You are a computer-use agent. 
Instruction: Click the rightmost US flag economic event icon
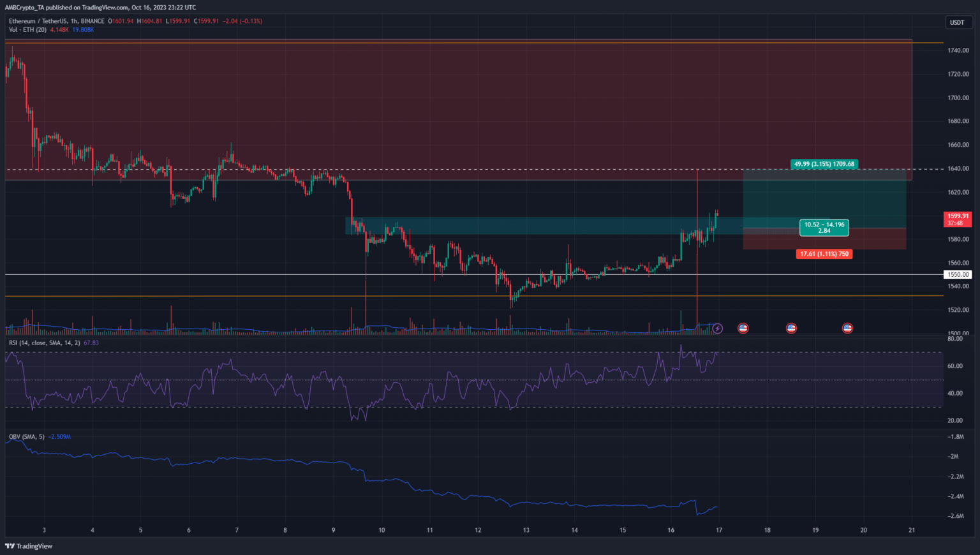[x=847, y=328]
